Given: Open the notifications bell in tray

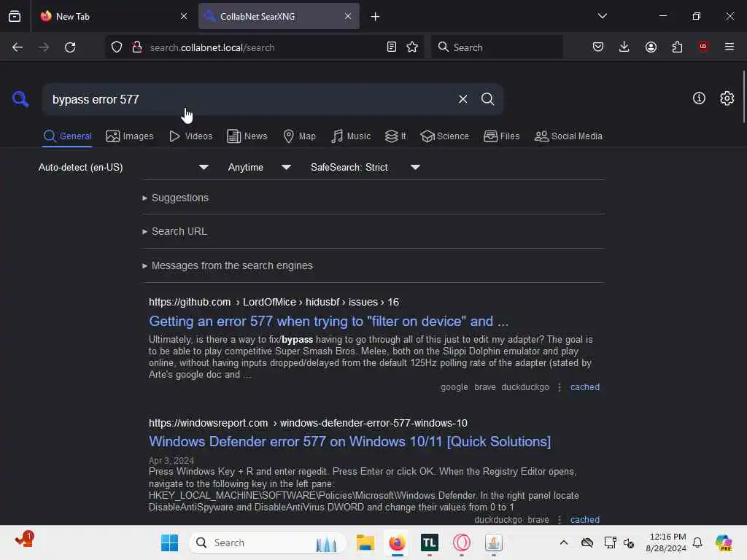Looking at the screenshot, I should (697, 542).
